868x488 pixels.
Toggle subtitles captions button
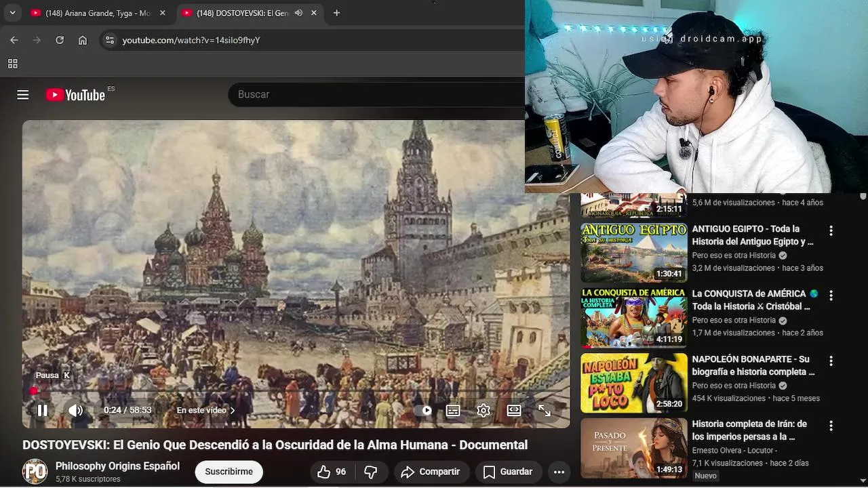(453, 410)
